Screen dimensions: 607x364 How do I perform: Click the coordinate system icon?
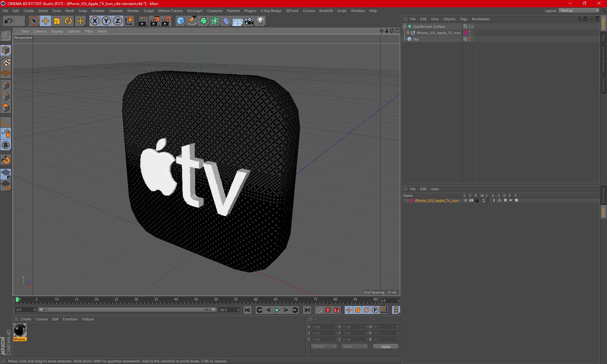[129, 21]
